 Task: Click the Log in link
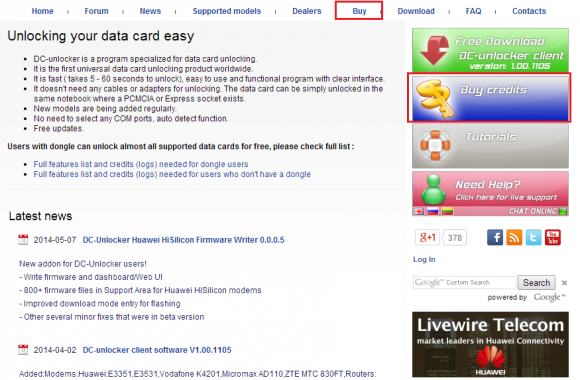point(424,259)
